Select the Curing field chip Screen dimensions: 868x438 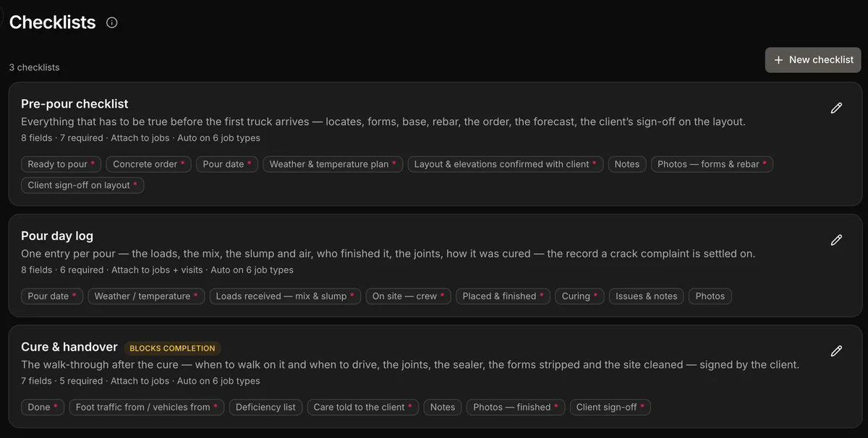click(x=580, y=296)
